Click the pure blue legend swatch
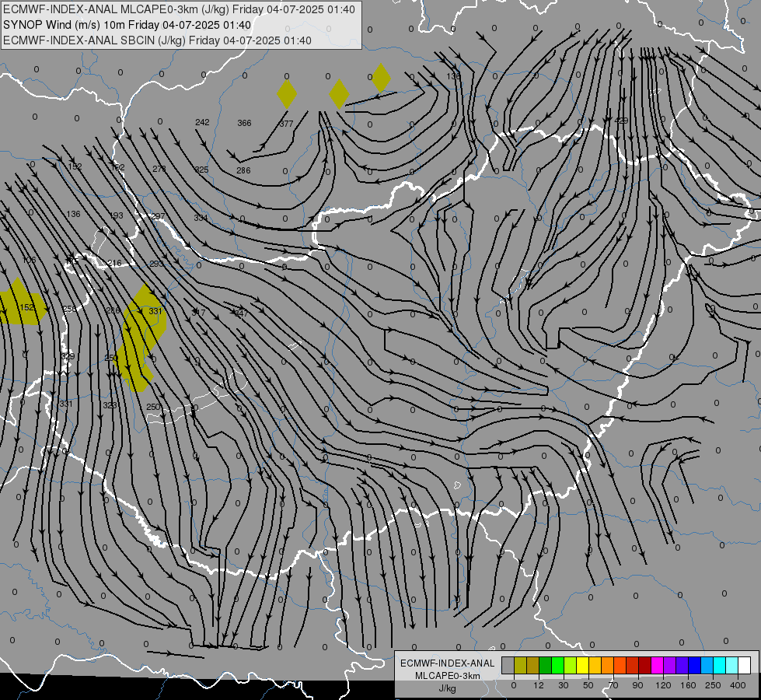This screenshot has width=761, height=700. point(694,665)
